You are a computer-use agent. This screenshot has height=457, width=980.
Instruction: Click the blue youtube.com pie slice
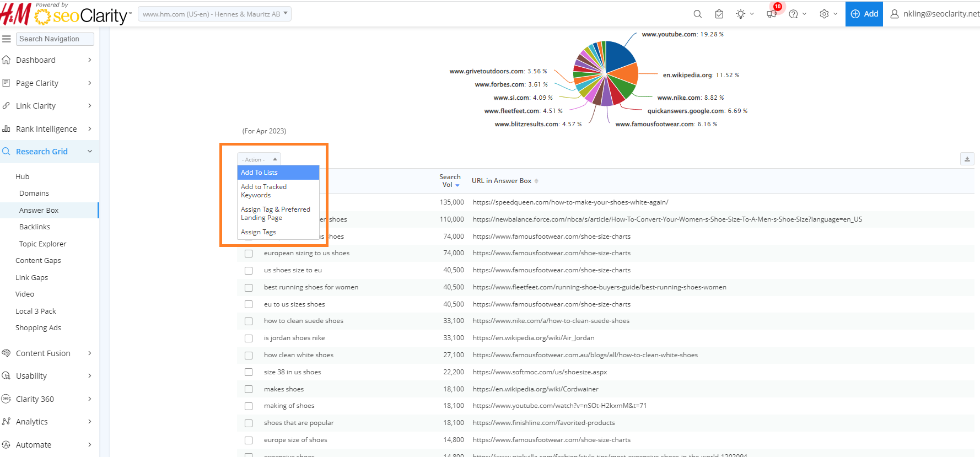pyautogui.click(x=618, y=55)
